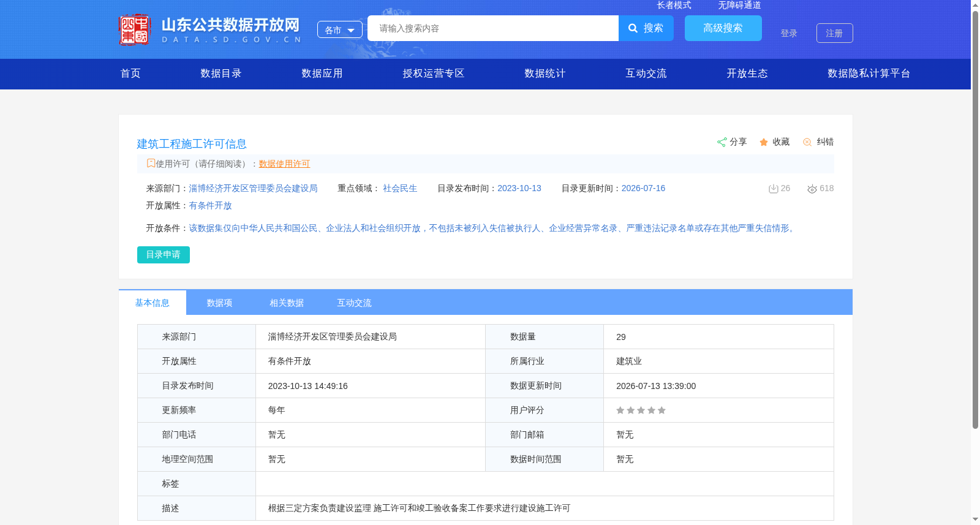Click the 搜索 search button
Screen dimensions: 980x525
click(646, 28)
